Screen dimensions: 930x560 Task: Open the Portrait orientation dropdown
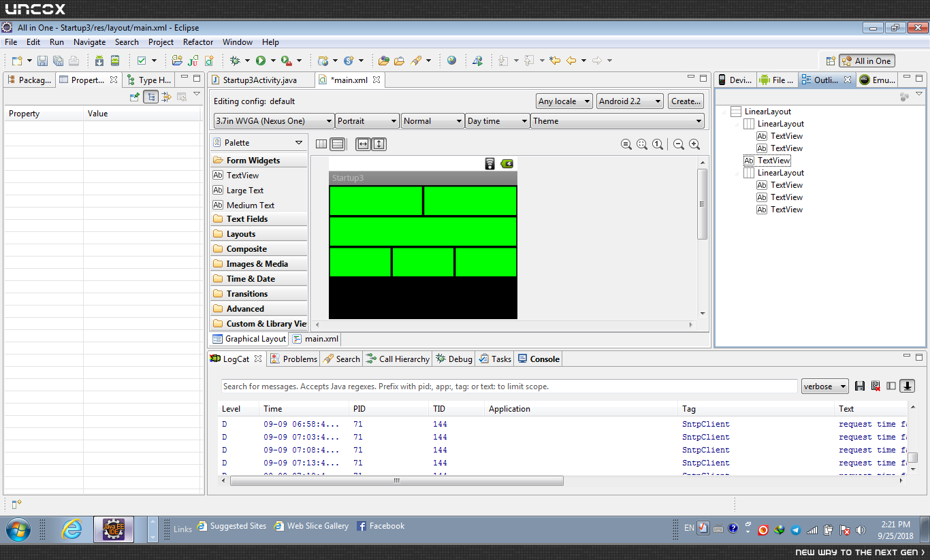(x=368, y=121)
